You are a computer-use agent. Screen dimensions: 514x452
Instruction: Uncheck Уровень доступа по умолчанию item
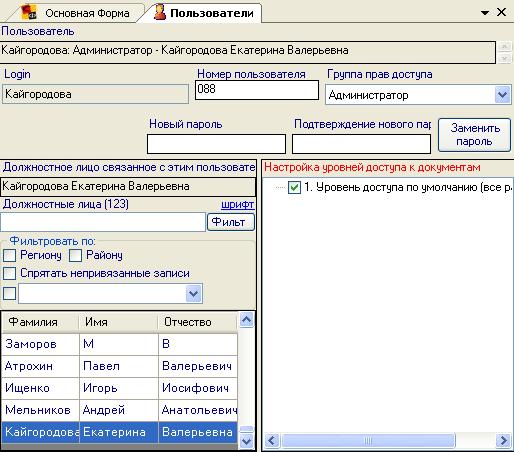[294, 187]
